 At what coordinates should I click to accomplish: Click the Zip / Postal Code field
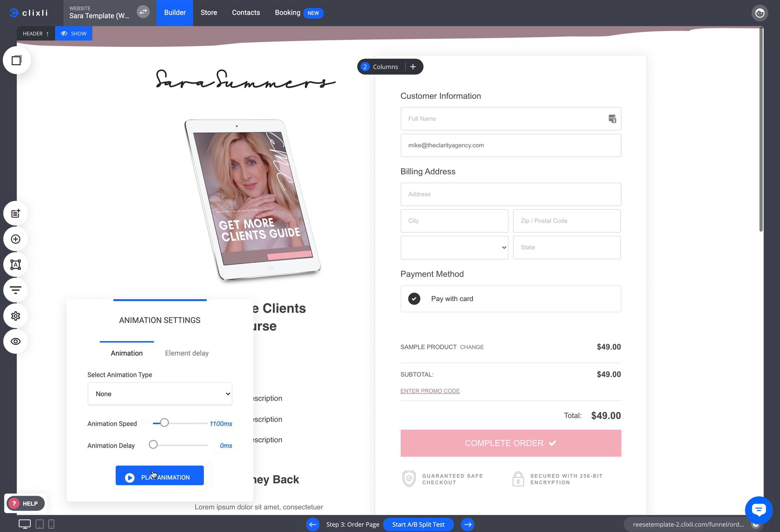(567, 221)
